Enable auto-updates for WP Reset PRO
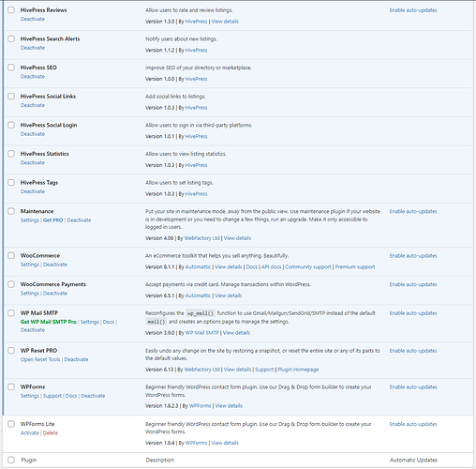Screen dimensions: 476x469 click(413, 351)
